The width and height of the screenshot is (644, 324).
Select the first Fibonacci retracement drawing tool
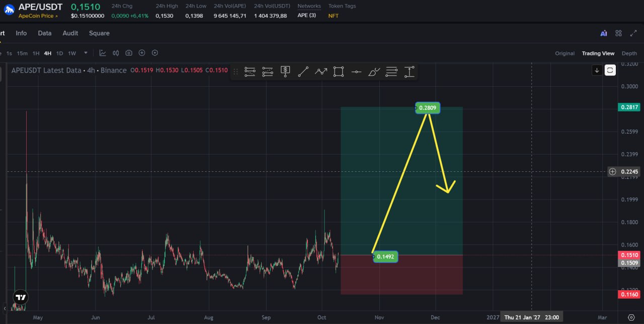[250, 72]
